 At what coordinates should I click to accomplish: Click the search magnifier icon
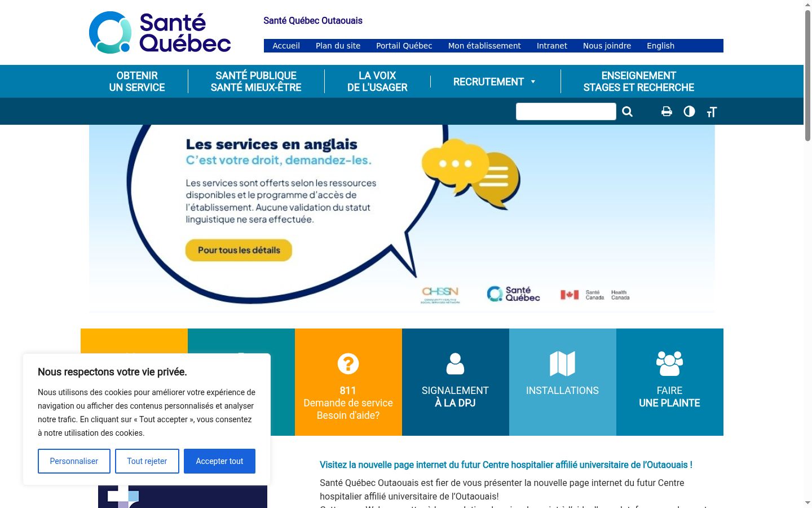coord(627,112)
